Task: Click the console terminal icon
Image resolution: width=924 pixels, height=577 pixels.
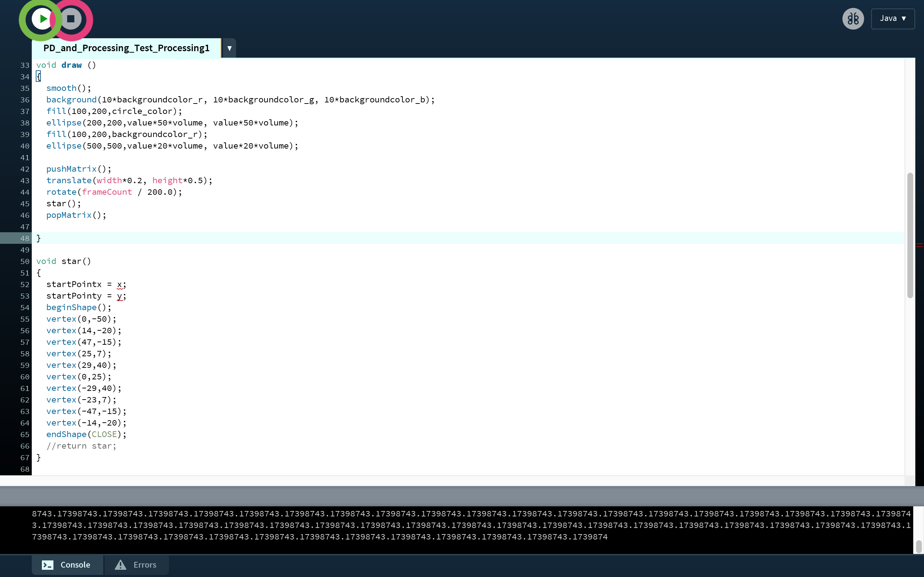Action: tap(48, 565)
